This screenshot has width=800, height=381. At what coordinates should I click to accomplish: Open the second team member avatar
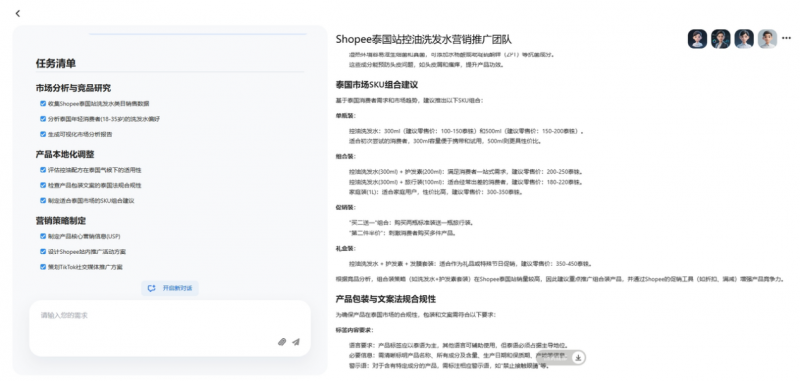pyautogui.click(x=720, y=39)
